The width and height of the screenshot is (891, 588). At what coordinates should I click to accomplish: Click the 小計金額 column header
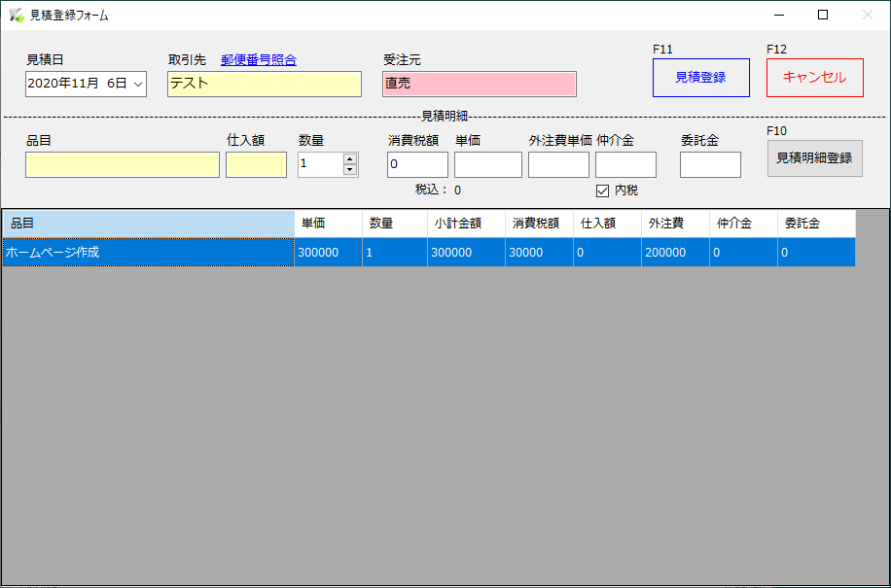tap(466, 223)
